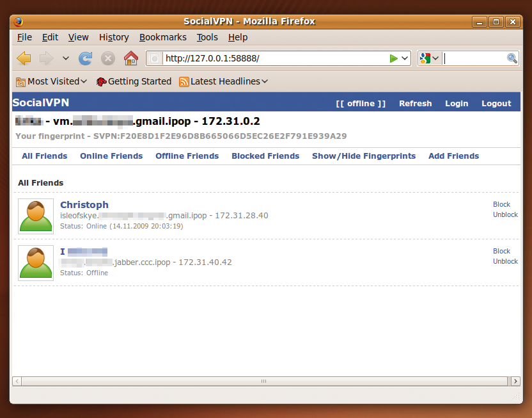
Task: Toggle Show/Hide Fingerprints
Action: click(x=364, y=156)
